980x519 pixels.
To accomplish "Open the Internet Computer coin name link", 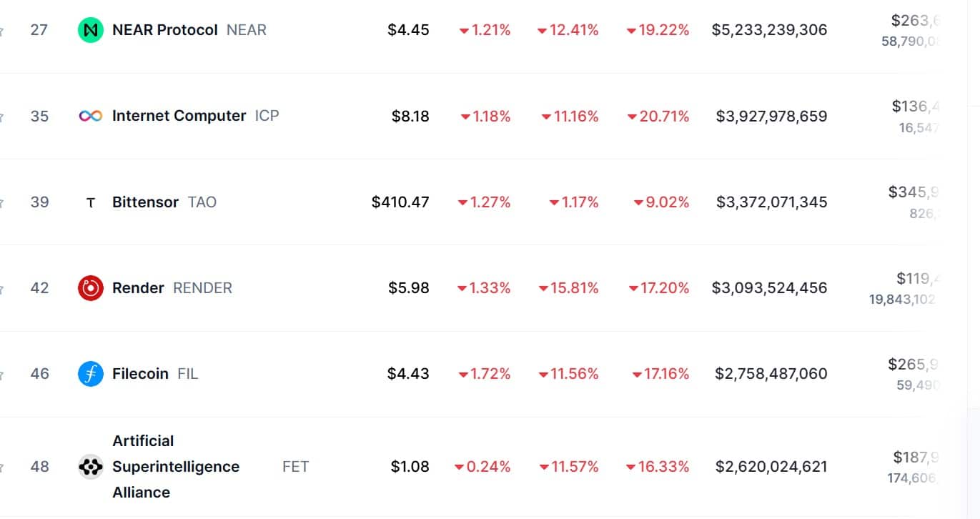I will point(179,116).
